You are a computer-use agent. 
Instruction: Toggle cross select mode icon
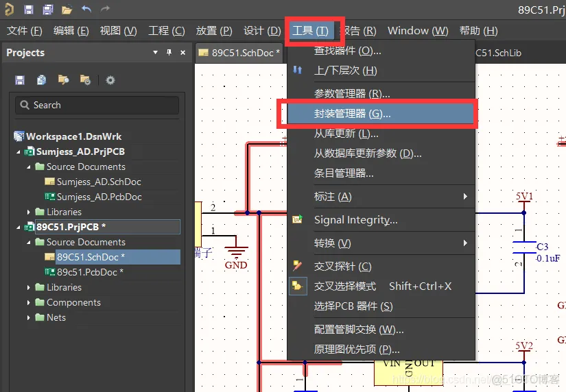(x=298, y=286)
